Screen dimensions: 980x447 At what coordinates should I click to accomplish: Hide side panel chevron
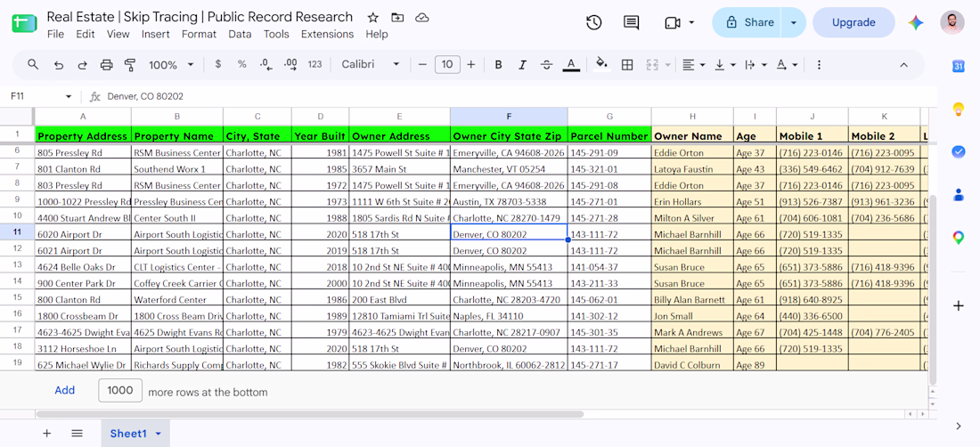tap(958, 426)
